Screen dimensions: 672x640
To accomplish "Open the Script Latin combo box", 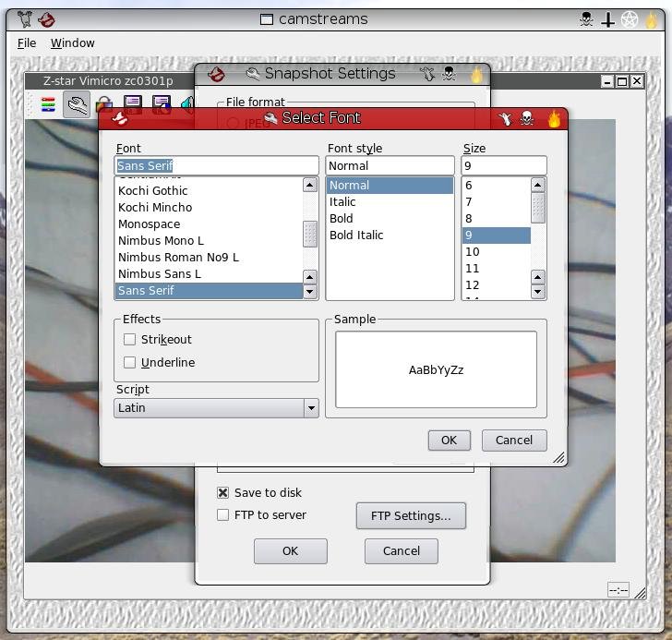I will [x=216, y=407].
